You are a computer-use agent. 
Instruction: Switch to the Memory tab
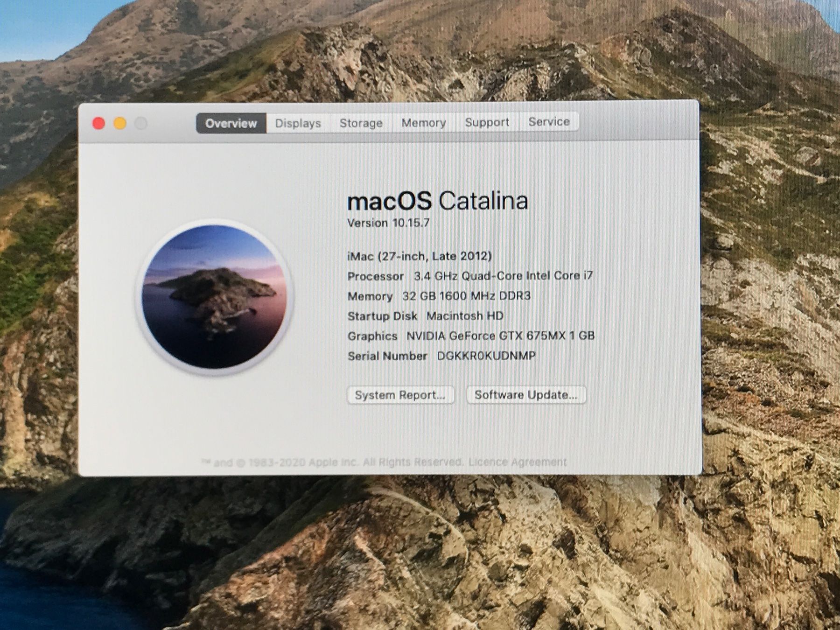pyautogui.click(x=424, y=123)
